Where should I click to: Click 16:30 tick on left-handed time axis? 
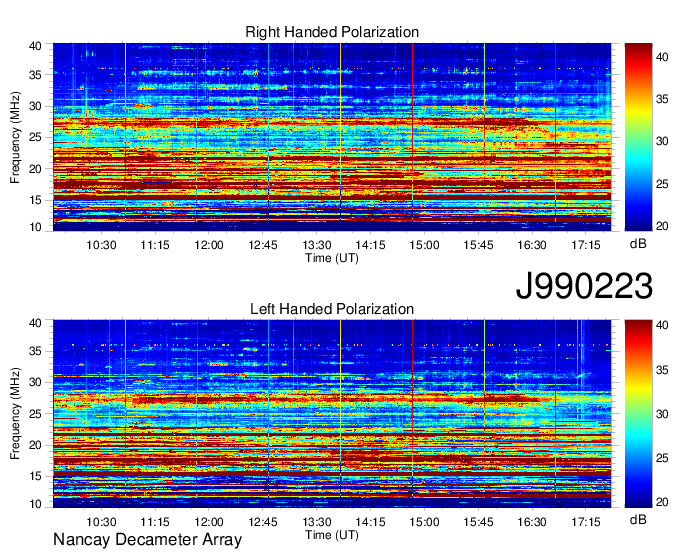pos(532,522)
